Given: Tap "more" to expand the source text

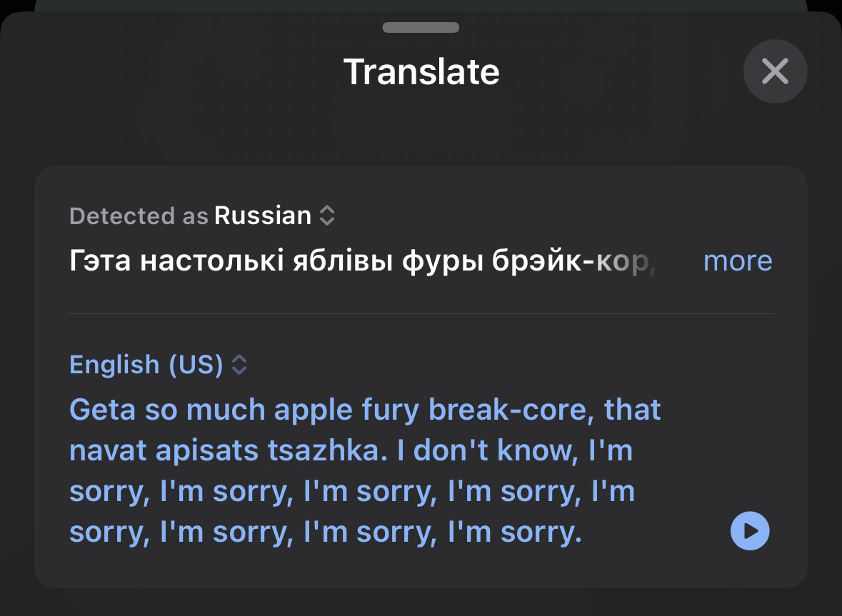Looking at the screenshot, I should click(737, 261).
